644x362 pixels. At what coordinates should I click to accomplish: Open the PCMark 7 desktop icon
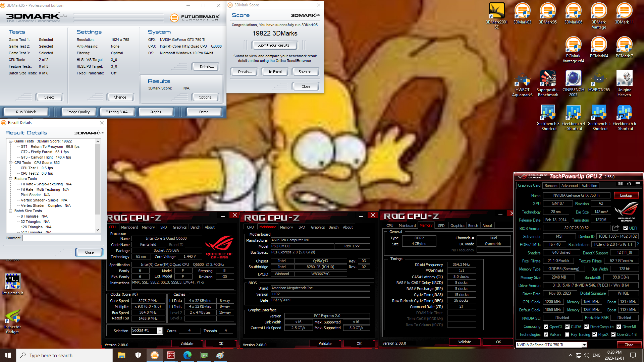624,47
